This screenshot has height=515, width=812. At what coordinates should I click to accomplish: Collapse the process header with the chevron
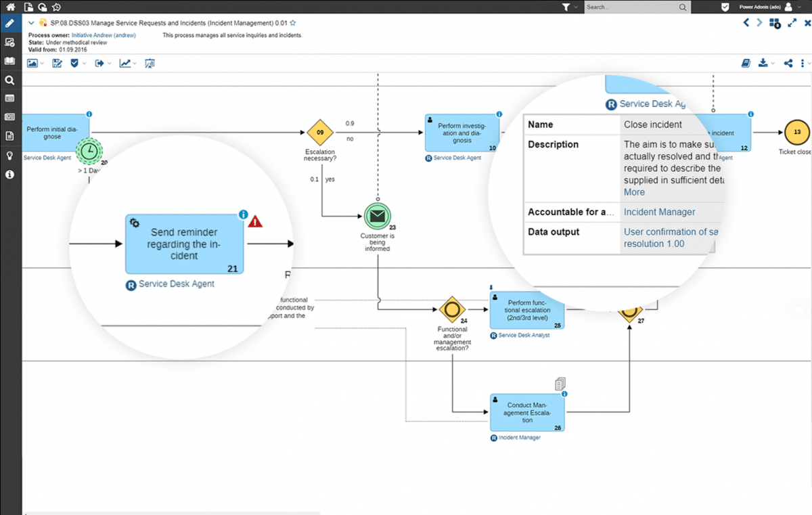coord(30,22)
